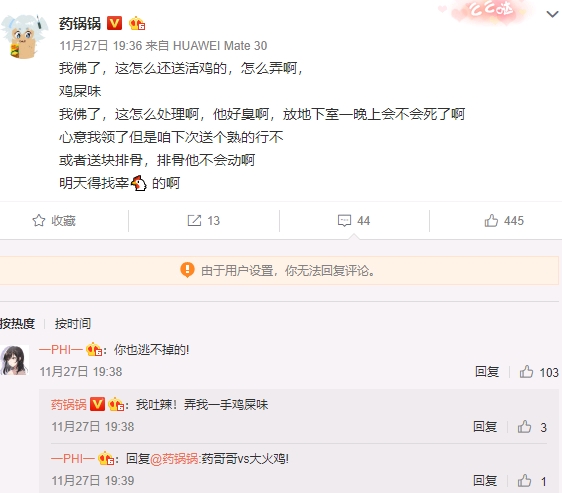Open 药锅锅 profile link in the reply
This screenshot has height=493, width=562.
tap(69, 404)
